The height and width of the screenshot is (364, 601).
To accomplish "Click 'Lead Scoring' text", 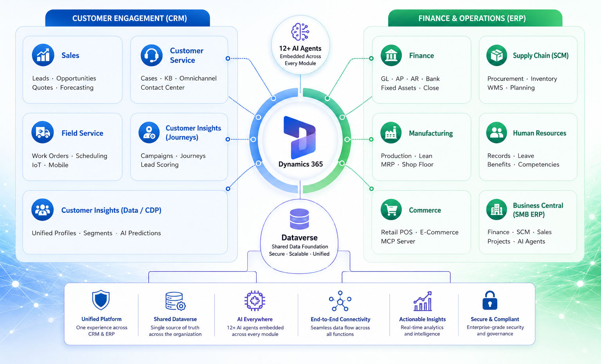I will click(x=160, y=165).
